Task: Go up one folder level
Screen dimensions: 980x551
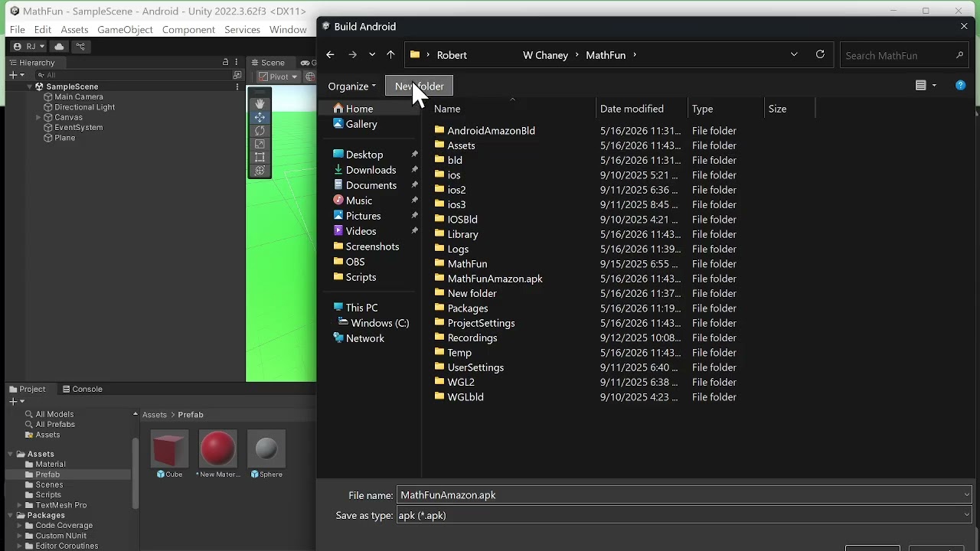Action: [x=390, y=55]
